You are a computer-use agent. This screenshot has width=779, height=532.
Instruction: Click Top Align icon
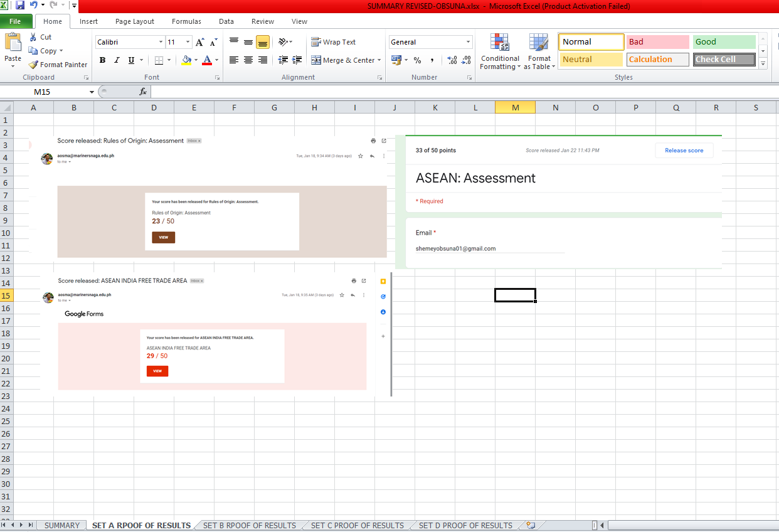[x=234, y=42]
